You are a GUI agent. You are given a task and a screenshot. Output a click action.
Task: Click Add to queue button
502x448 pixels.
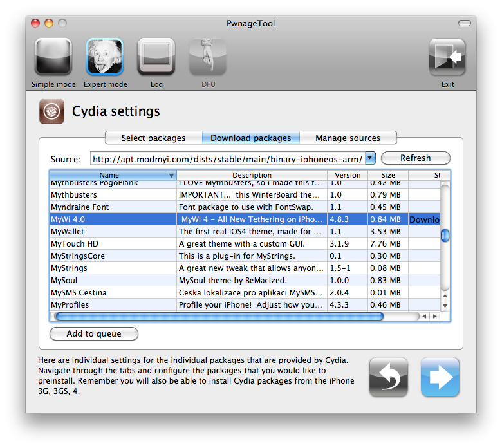[94, 334]
